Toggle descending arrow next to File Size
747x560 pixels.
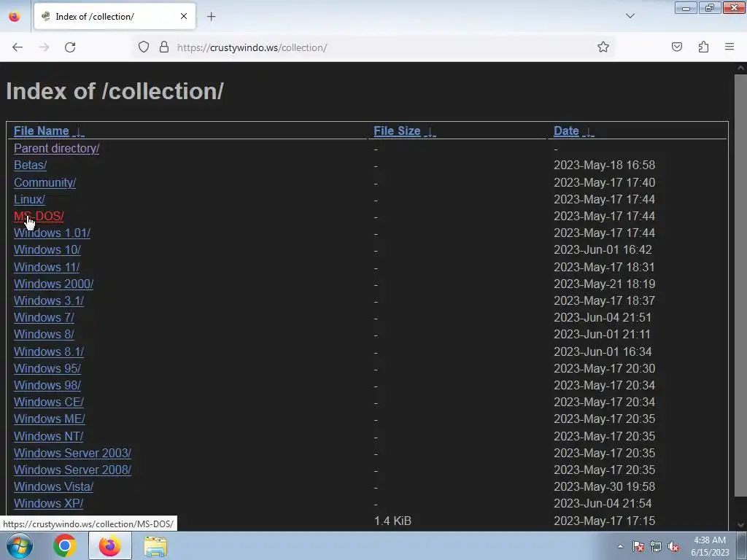[x=430, y=132]
